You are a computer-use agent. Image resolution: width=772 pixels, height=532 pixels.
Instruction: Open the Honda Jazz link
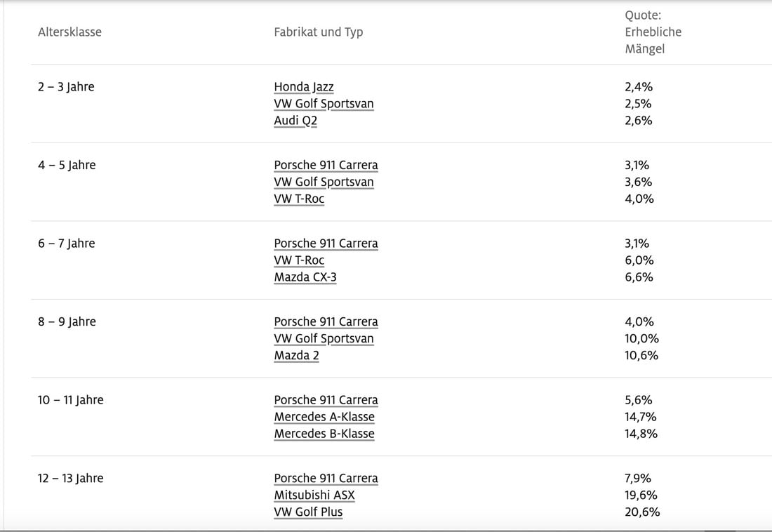pos(304,87)
